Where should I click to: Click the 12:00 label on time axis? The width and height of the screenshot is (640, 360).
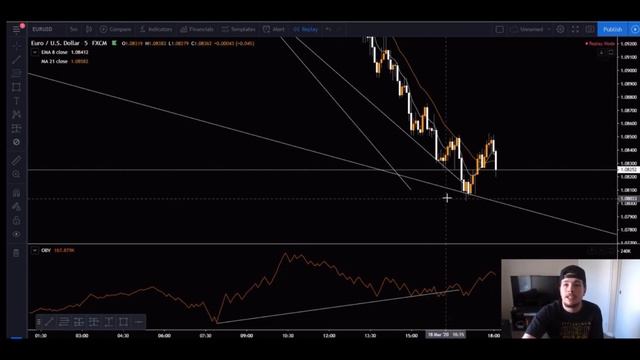[329, 336]
